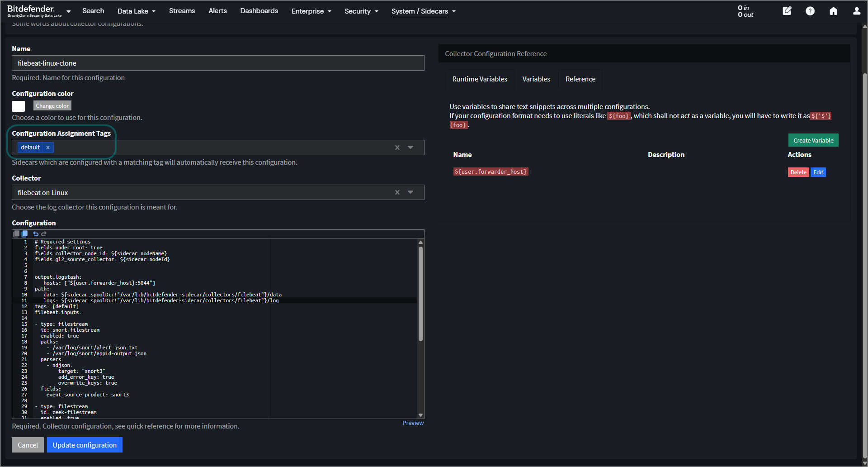This screenshot has width=868, height=467.
Task: Click the 'hosts:' line with forwarder_host:5044
Action: pos(99,283)
